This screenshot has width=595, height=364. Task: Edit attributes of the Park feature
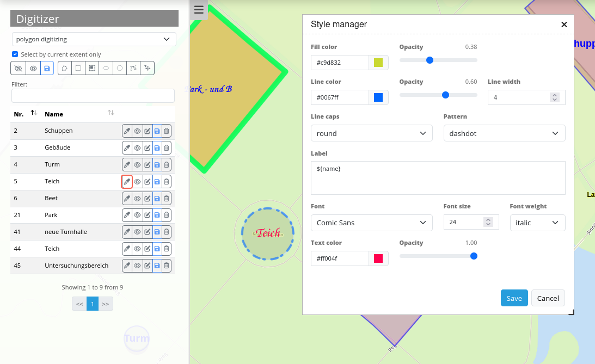pos(147,215)
